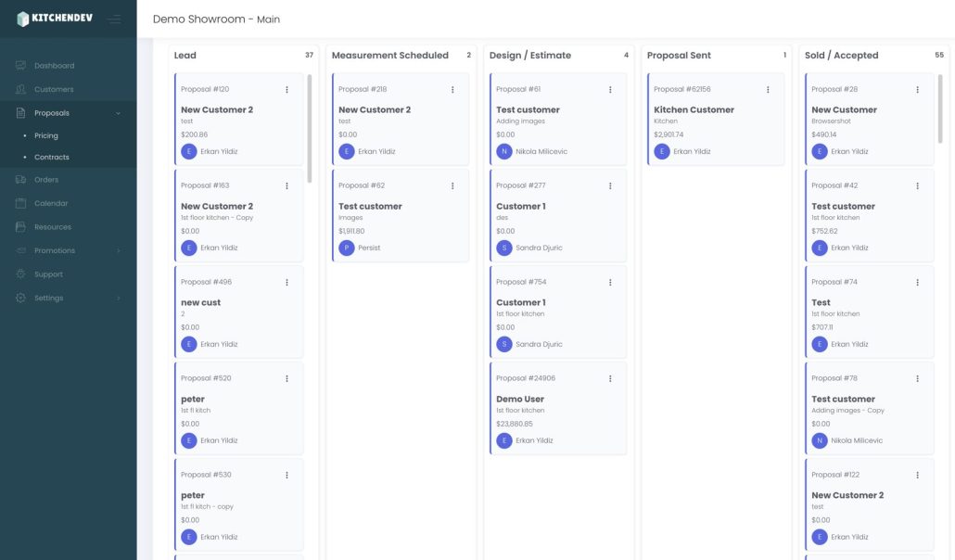Open options menu for Proposal #277
955x560 pixels.
point(610,185)
